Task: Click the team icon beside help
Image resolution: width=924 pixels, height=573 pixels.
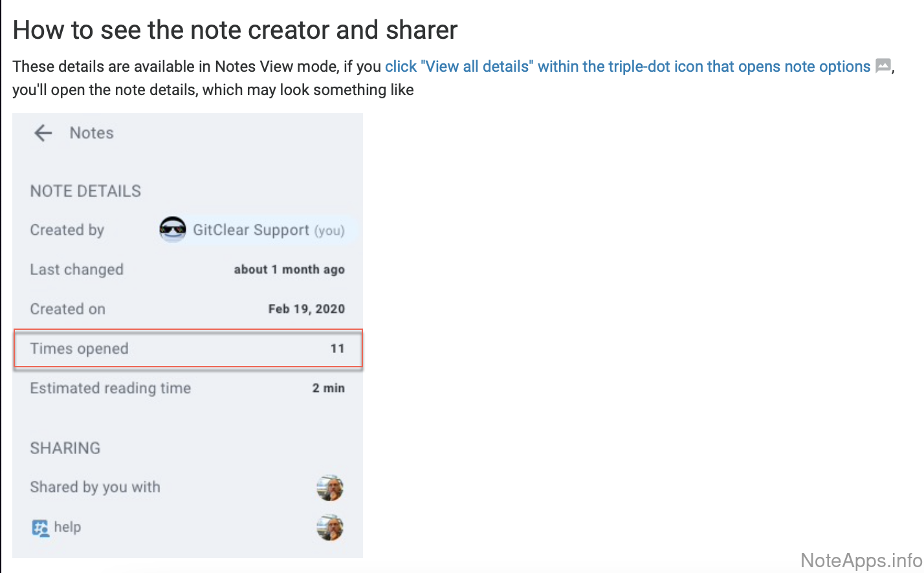Action: (x=40, y=528)
